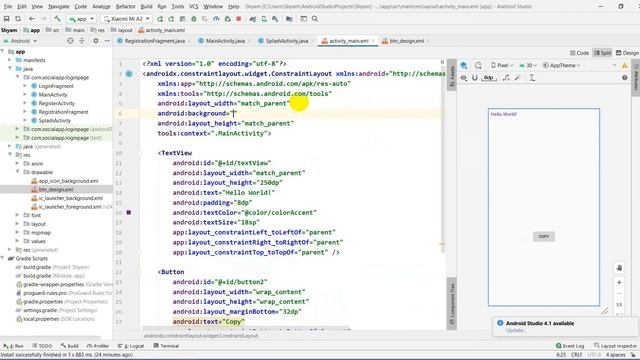Click the Orientation for Preview icon
The image size is (640, 360).
[x=478, y=65]
